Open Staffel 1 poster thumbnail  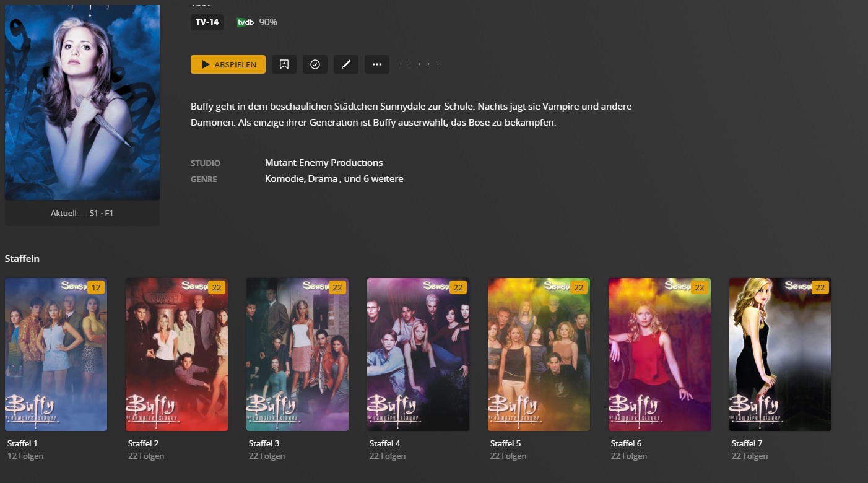click(x=56, y=354)
